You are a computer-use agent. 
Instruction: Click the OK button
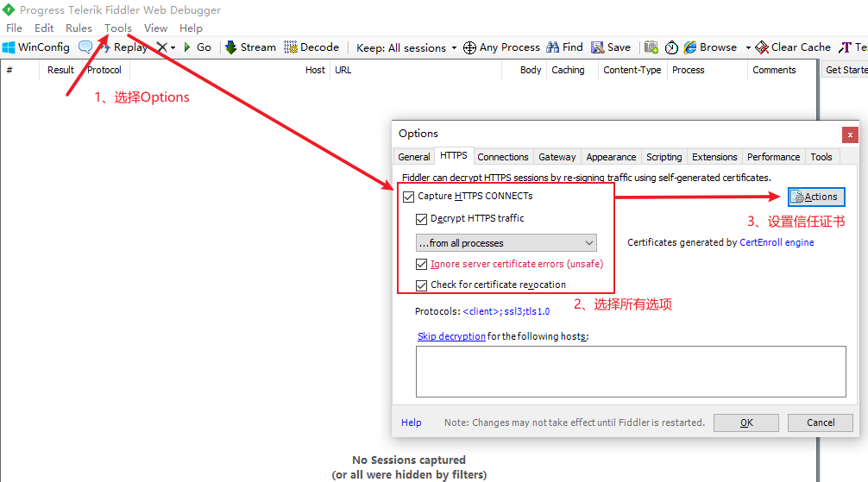point(745,423)
